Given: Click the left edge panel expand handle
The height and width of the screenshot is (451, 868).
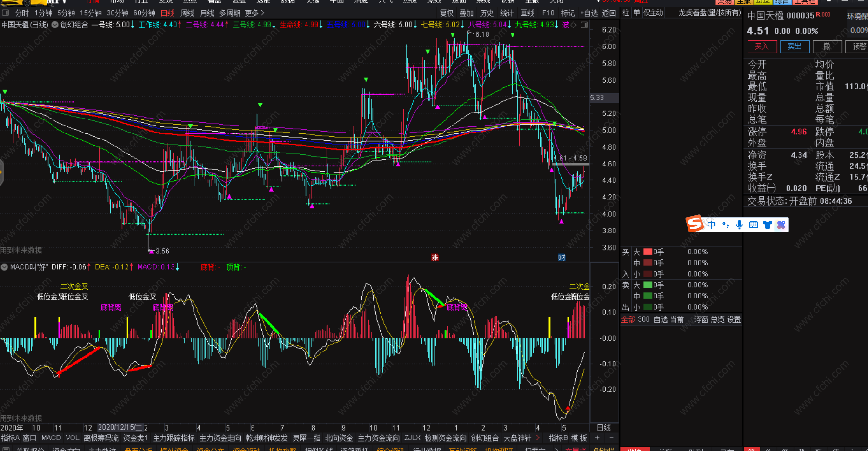Looking at the screenshot, I should pyautogui.click(x=1, y=172).
